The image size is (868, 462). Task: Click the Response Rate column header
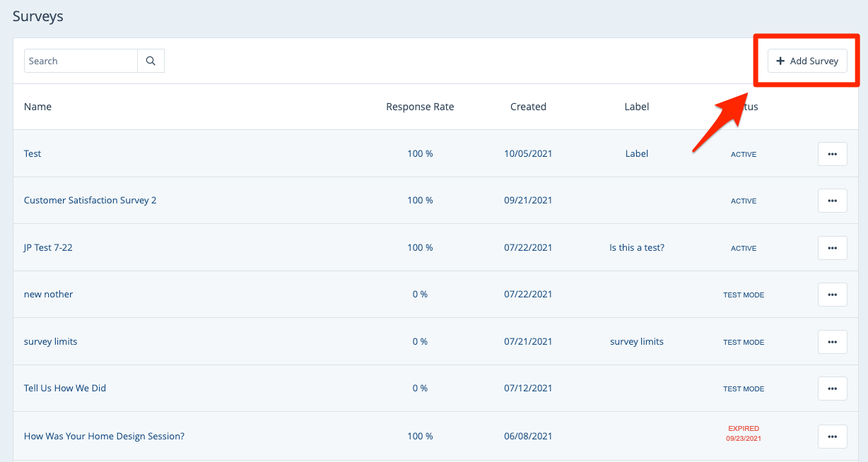click(420, 107)
